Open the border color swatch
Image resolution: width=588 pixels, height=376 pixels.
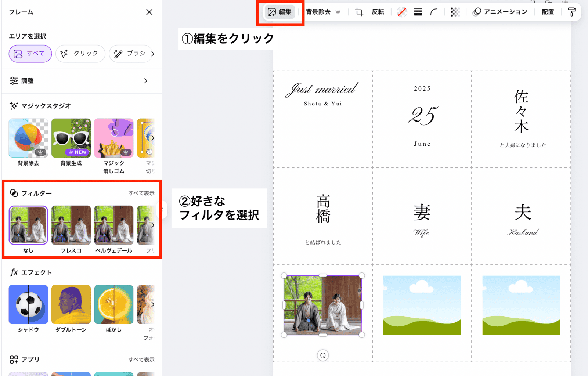click(402, 12)
